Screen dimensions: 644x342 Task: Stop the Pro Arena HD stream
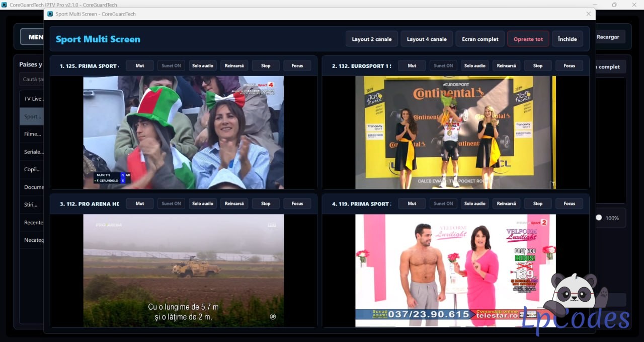266,203
